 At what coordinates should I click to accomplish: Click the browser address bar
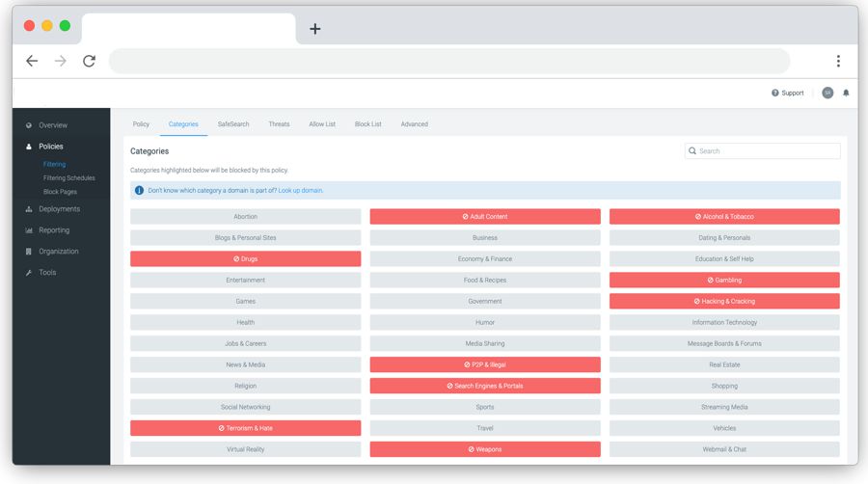click(x=449, y=61)
